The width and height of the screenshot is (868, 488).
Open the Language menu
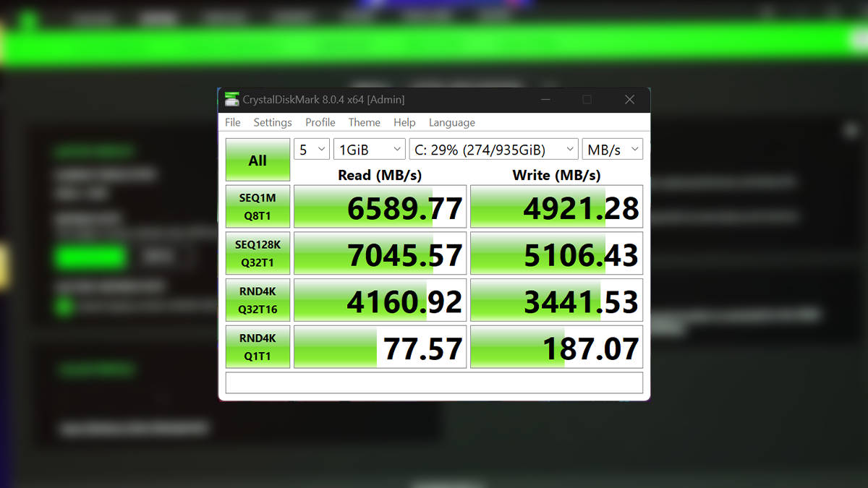click(x=452, y=123)
